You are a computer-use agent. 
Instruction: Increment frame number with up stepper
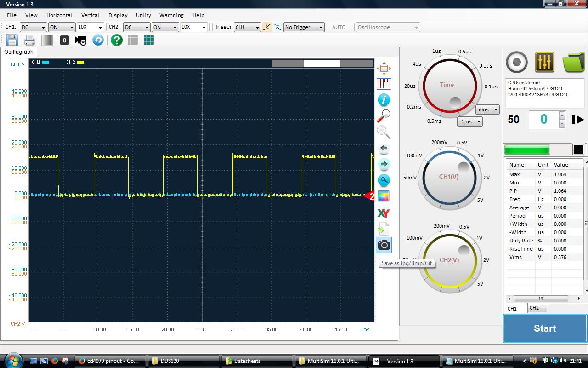coord(562,115)
